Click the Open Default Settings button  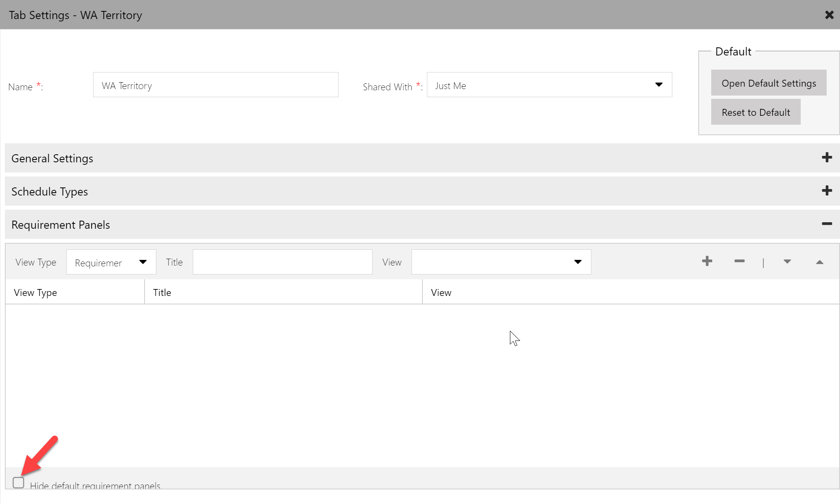(768, 83)
